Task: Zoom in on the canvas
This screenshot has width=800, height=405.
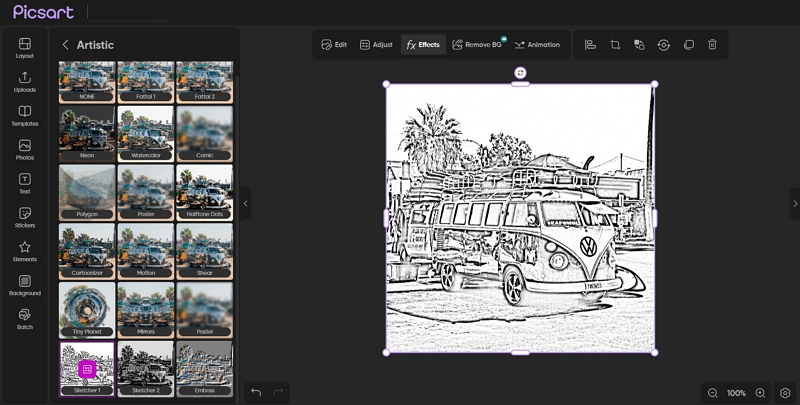Action: pyautogui.click(x=760, y=393)
